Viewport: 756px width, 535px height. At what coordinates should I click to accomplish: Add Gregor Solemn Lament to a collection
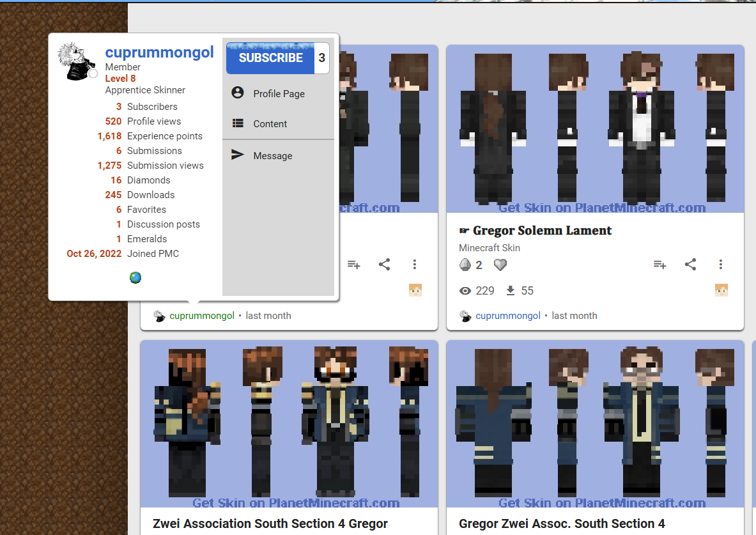[660, 265]
